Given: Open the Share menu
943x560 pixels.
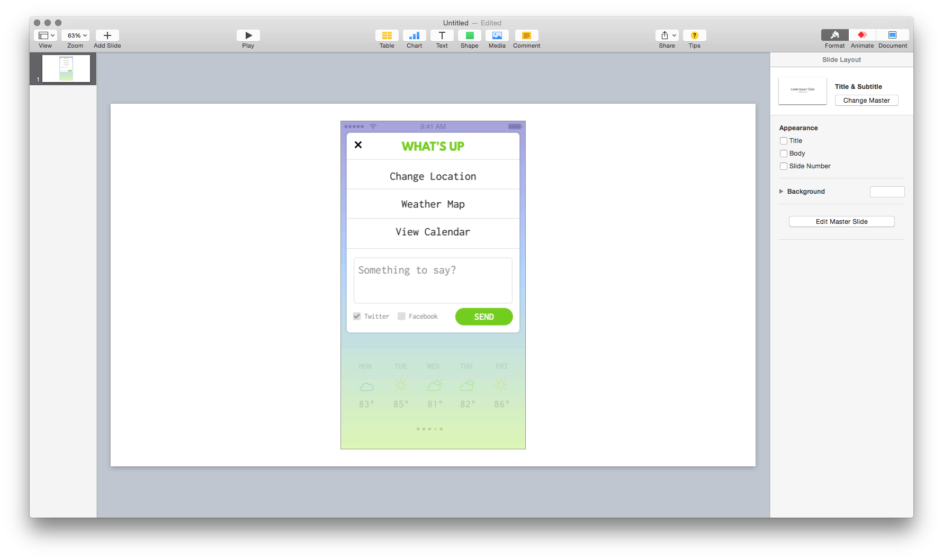Looking at the screenshot, I should tap(667, 35).
